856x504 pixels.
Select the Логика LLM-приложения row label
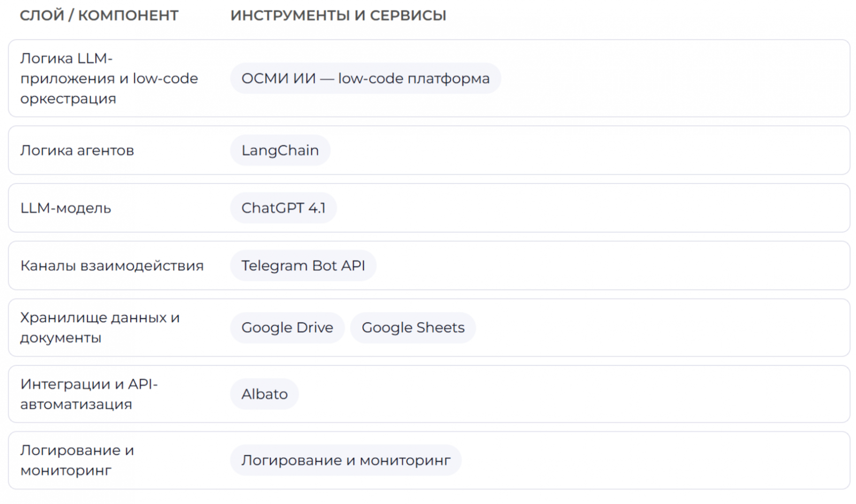pos(109,79)
